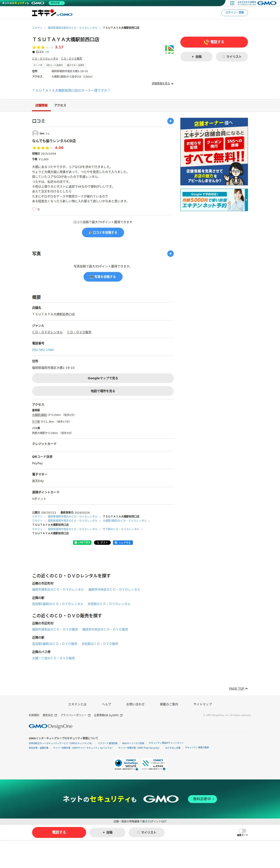
Task: Open エキテンネット予約 banner
Action: (214, 200)
